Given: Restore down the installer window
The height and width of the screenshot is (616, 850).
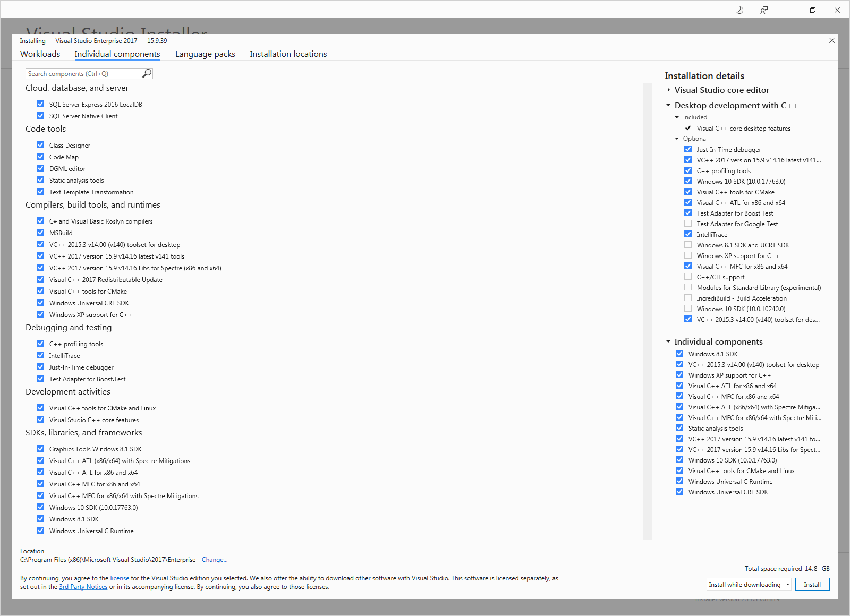Looking at the screenshot, I should pyautogui.click(x=813, y=10).
